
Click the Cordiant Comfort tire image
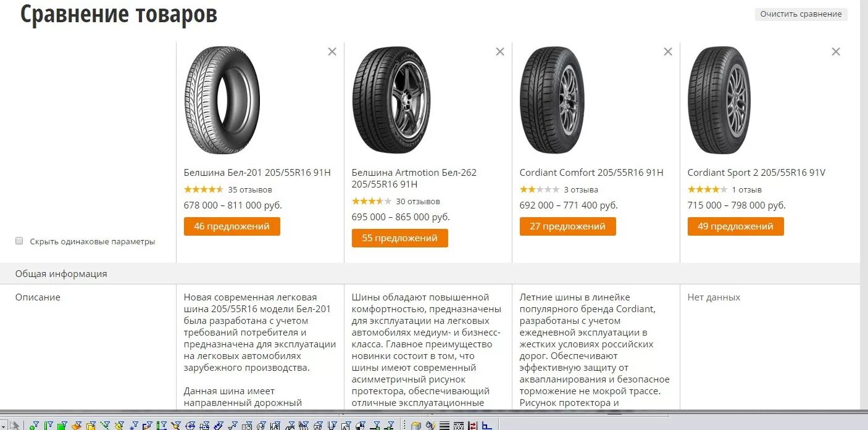pos(552,101)
